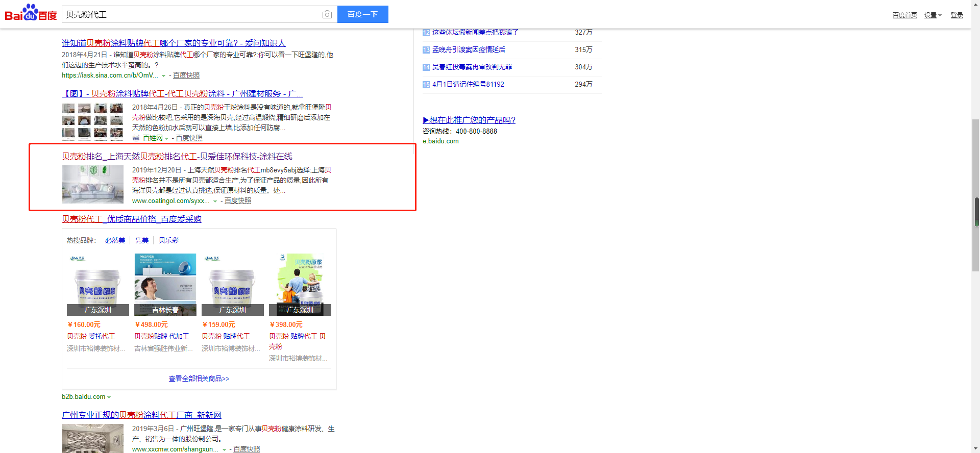Click the 登录 login link
This screenshot has height=453, width=980.
click(957, 15)
